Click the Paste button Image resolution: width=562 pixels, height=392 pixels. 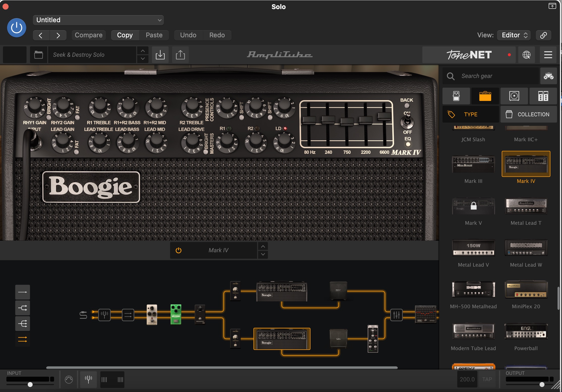[154, 35]
